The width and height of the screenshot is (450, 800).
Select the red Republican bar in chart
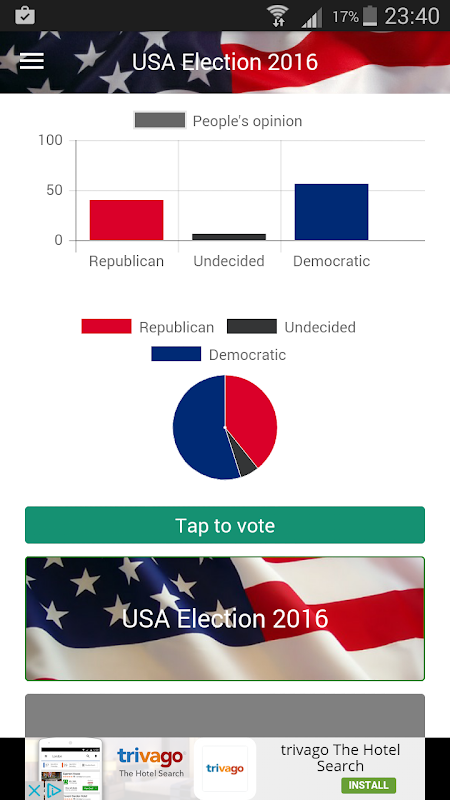127,220
